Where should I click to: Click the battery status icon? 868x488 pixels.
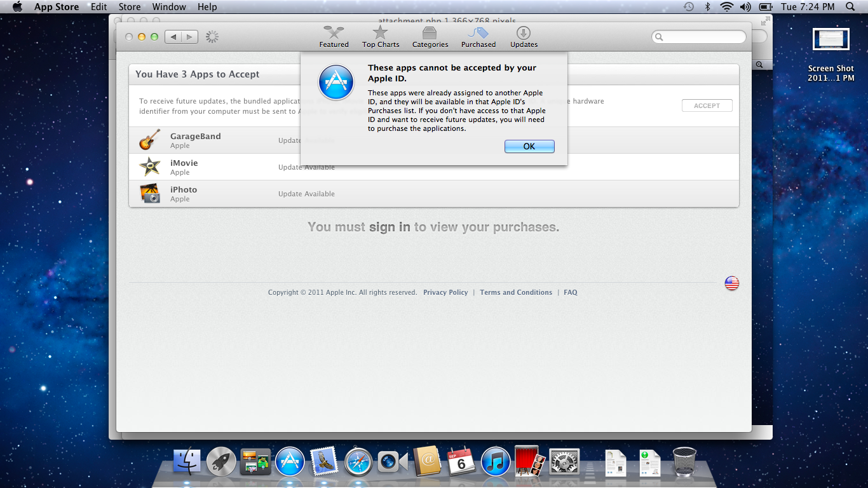[766, 7]
